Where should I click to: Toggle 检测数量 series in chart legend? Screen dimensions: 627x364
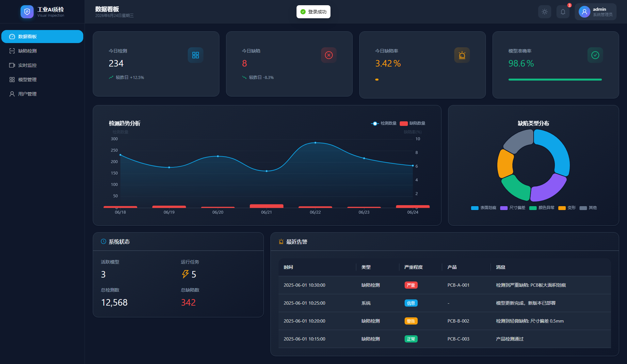pyautogui.click(x=384, y=123)
